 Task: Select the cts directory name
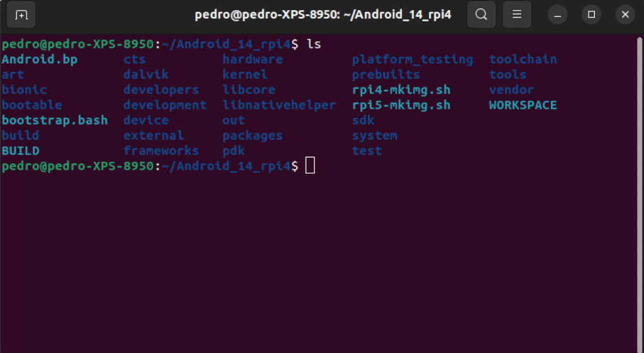135,59
